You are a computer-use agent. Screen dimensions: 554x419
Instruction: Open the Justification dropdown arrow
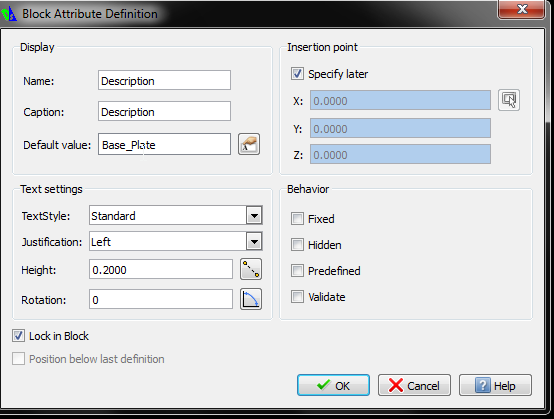pos(254,242)
